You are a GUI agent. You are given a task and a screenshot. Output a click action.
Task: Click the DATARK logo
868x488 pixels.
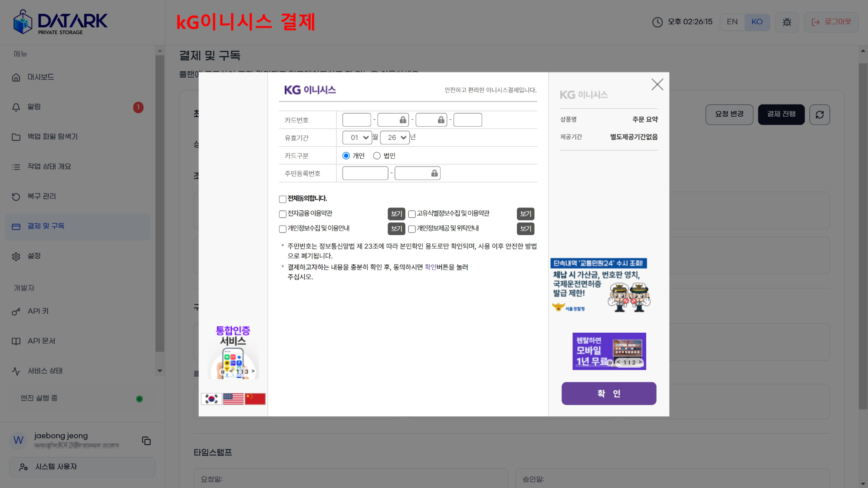pyautogui.click(x=60, y=22)
